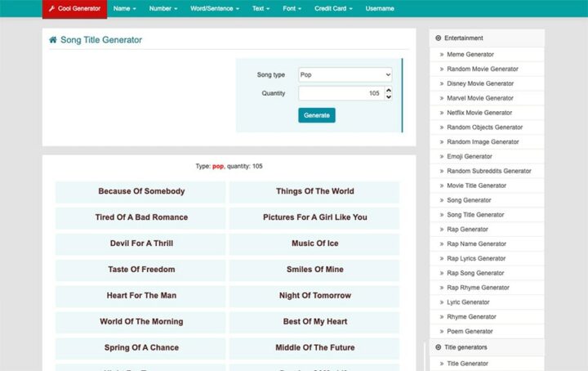
Task: Click the home icon beside Song Title Generator
Action: (53, 40)
